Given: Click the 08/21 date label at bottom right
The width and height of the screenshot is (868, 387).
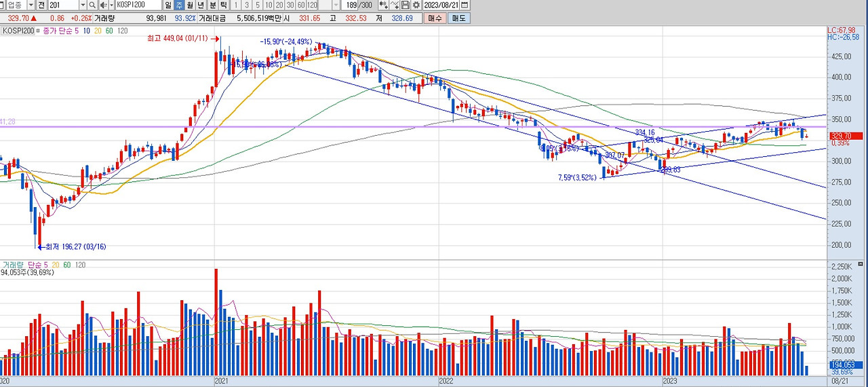Looking at the screenshot, I should (840, 382).
